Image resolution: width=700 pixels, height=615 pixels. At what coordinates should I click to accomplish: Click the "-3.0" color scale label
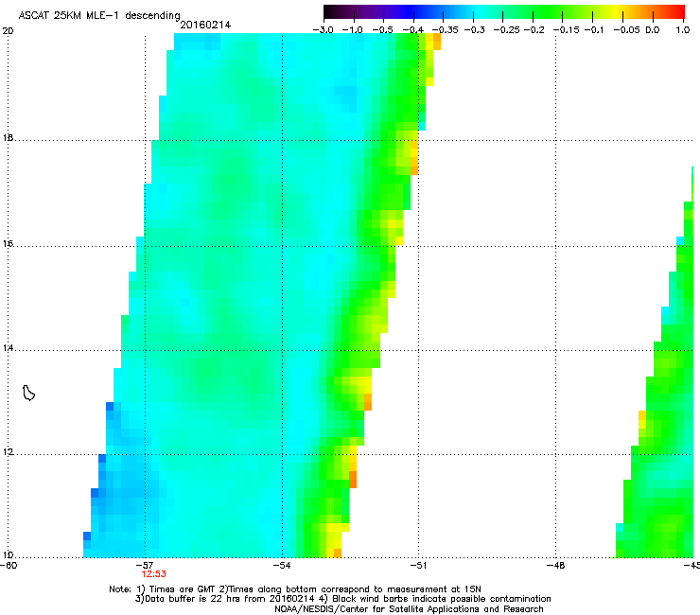click(x=324, y=30)
